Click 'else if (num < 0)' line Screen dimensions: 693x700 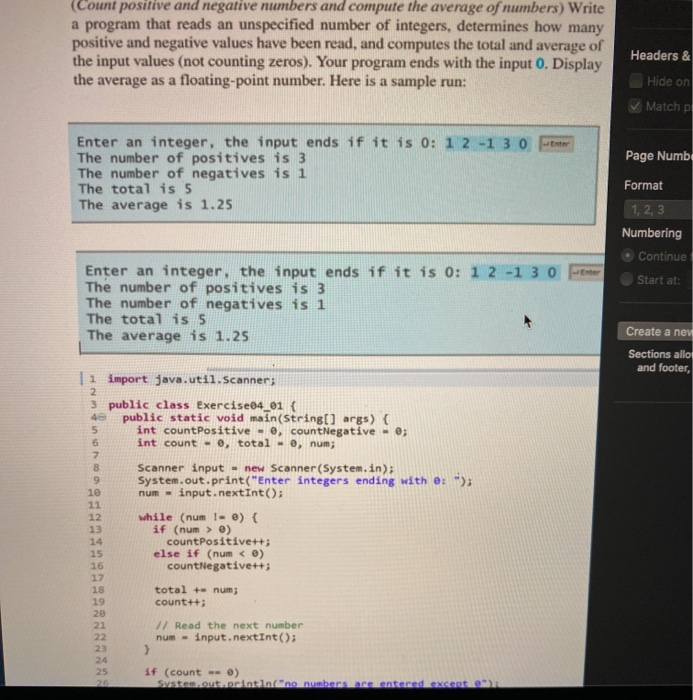[x=209, y=554]
